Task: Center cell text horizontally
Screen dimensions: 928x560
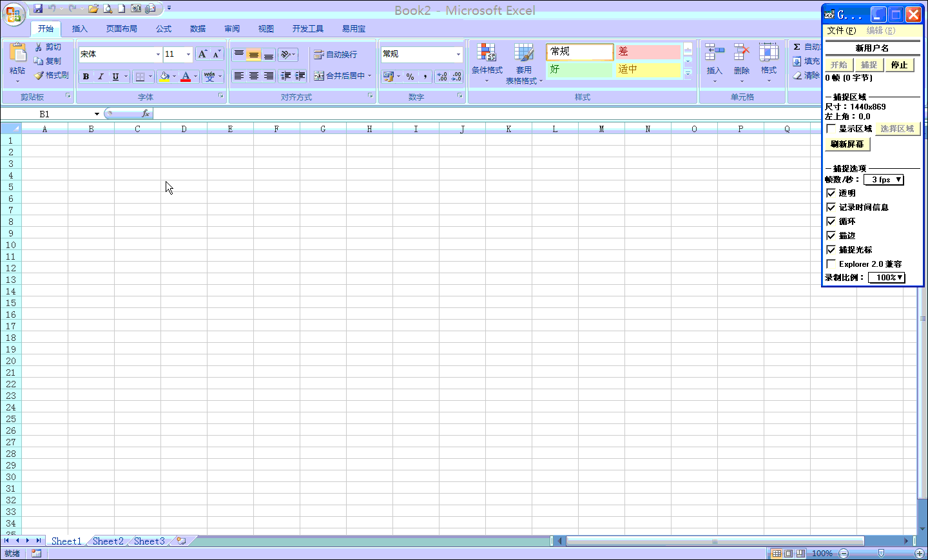Action: [x=254, y=76]
